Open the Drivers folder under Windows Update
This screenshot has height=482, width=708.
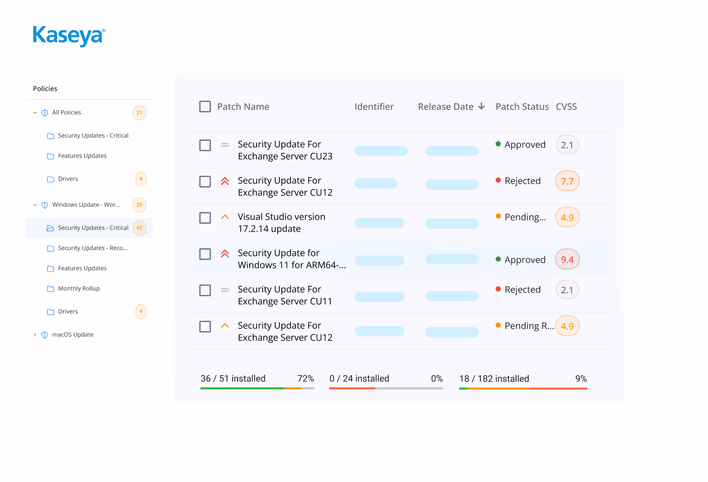[68, 312]
